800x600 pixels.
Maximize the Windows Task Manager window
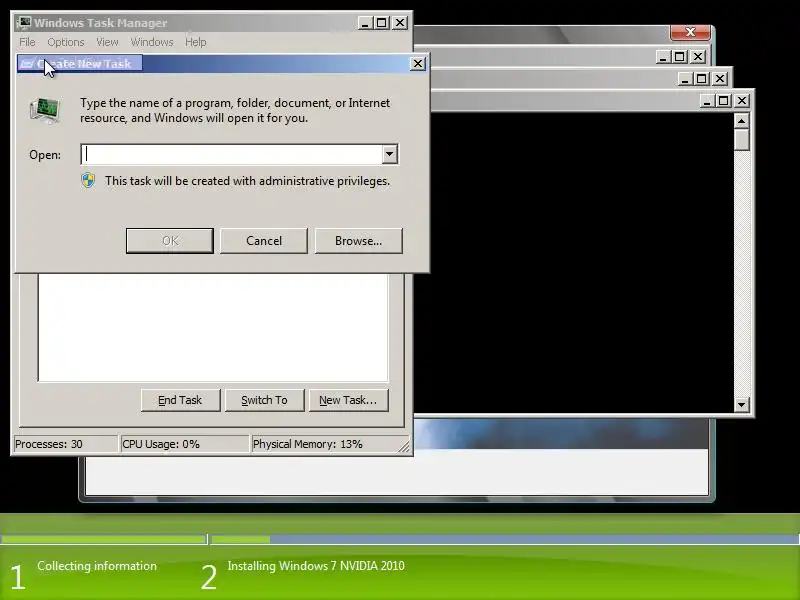click(x=382, y=23)
